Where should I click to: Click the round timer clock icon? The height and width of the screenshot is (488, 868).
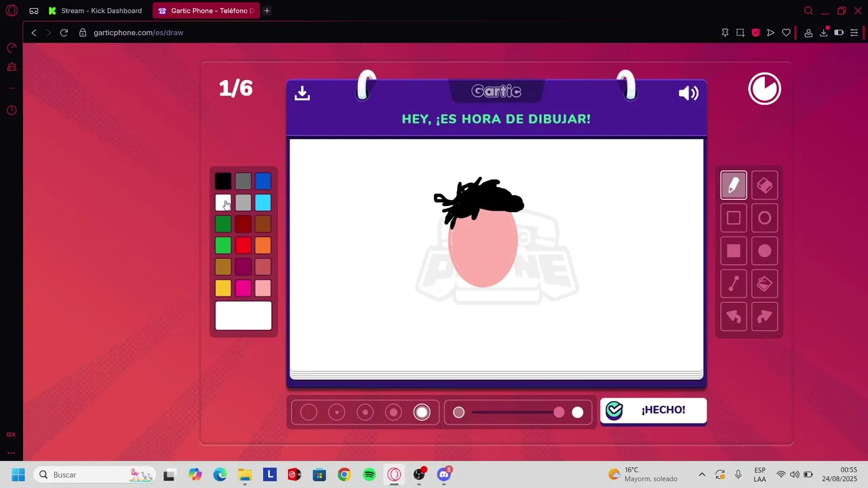pos(764,89)
